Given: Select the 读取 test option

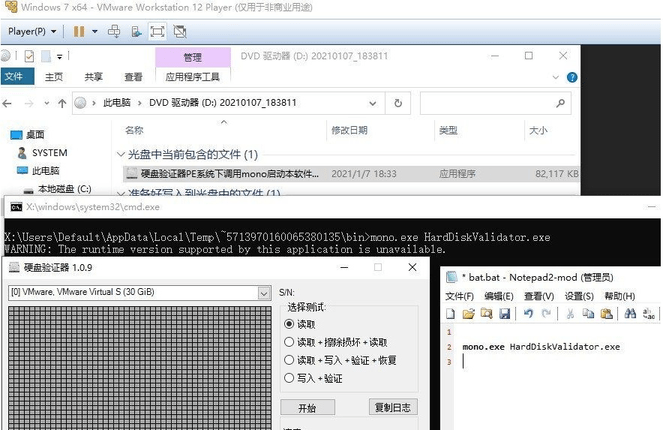Looking at the screenshot, I should coord(300,324).
